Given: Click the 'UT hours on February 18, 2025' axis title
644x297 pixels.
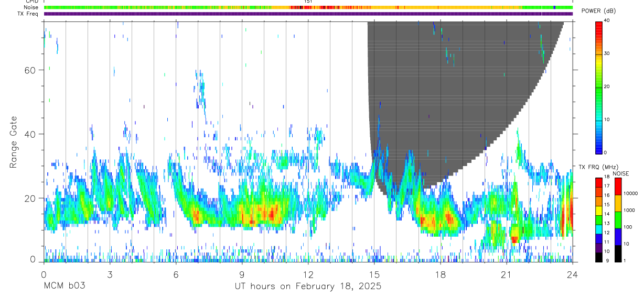Looking at the screenshot, I should (308, 287).
